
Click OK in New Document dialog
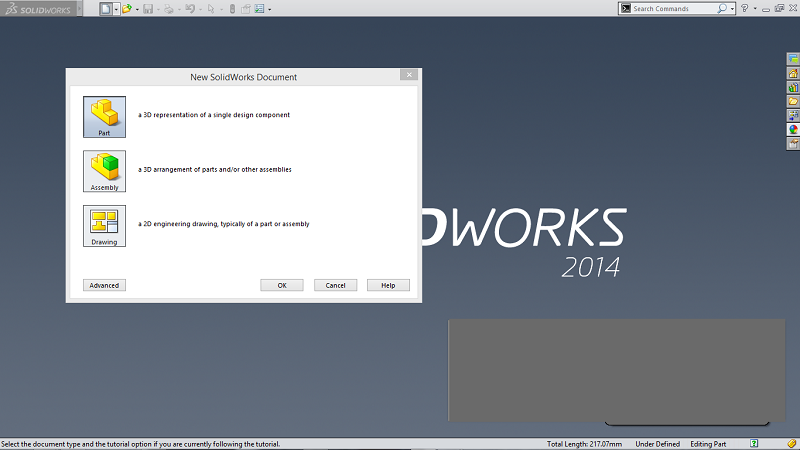pyautogui.click(x=282, y=285)
